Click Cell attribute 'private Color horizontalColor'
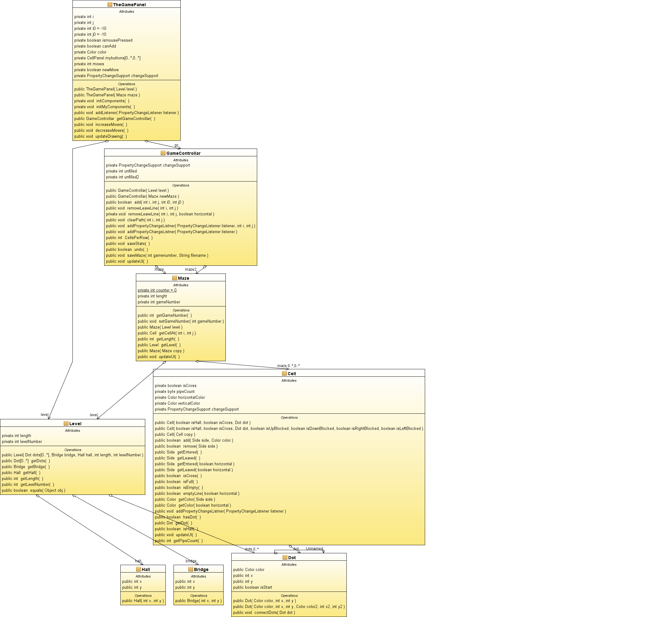 [180, 398]
